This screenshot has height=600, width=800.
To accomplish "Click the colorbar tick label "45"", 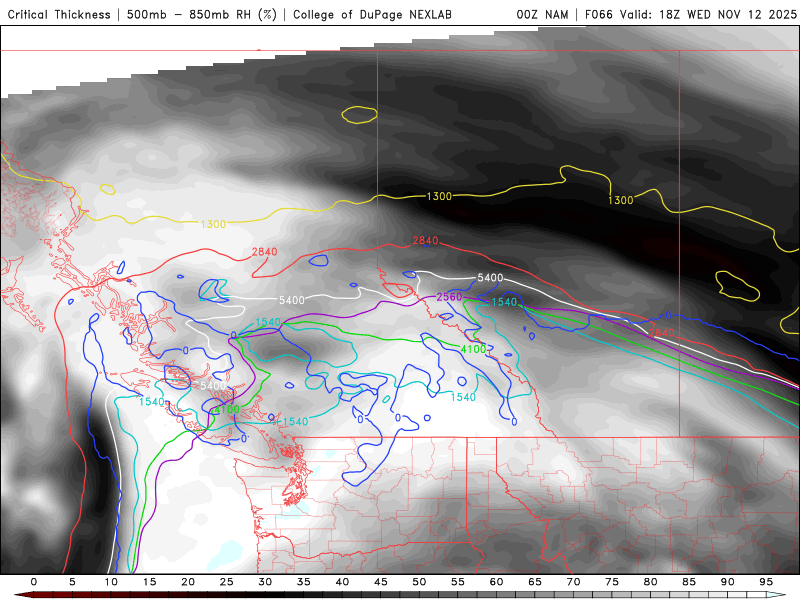I will pyautogui.click(x=381, y=582).
